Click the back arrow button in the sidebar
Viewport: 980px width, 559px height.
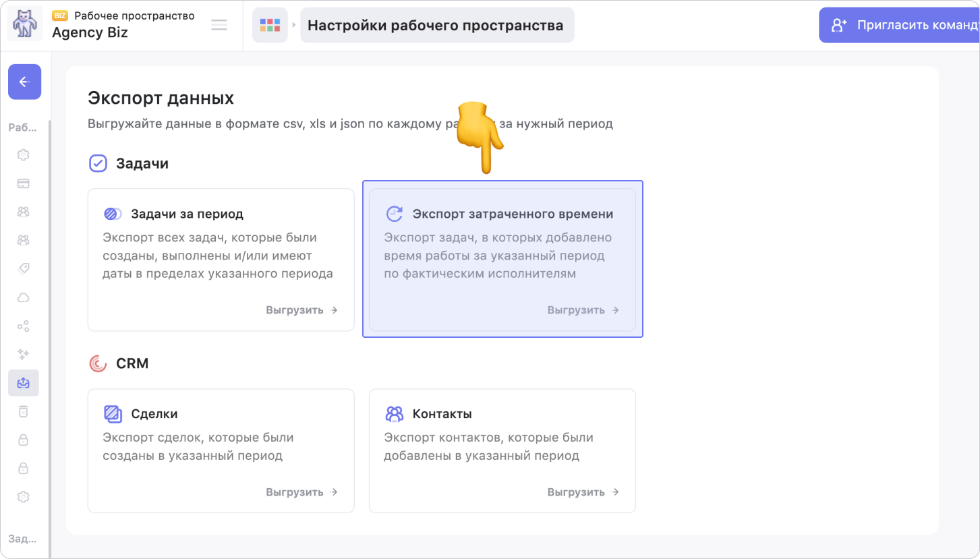coord(24,82)
